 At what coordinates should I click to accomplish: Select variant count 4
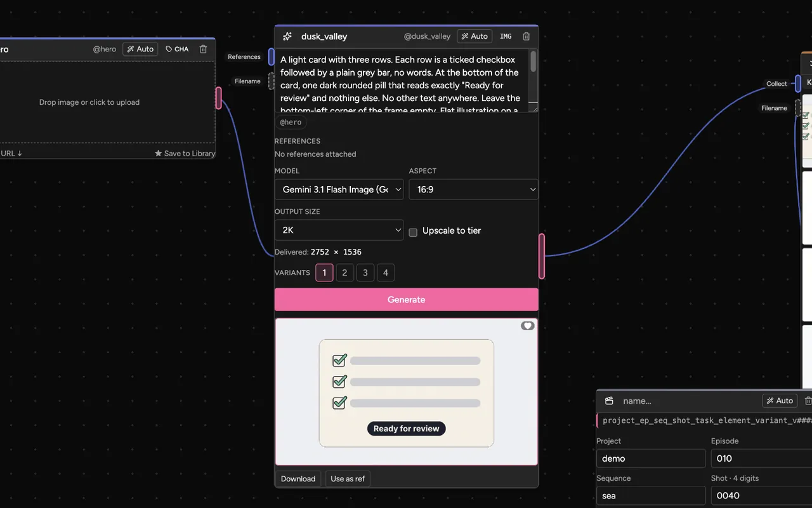(386, 273)
